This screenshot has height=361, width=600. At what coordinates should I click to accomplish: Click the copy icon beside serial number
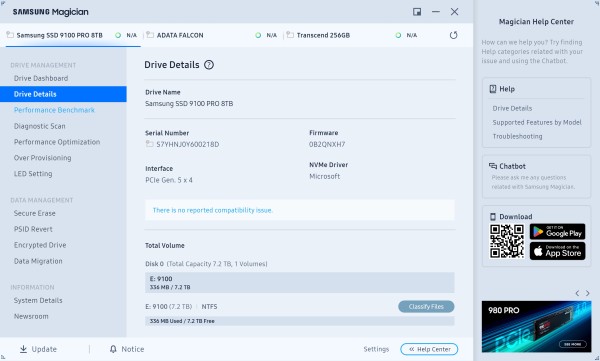[149, 144]
